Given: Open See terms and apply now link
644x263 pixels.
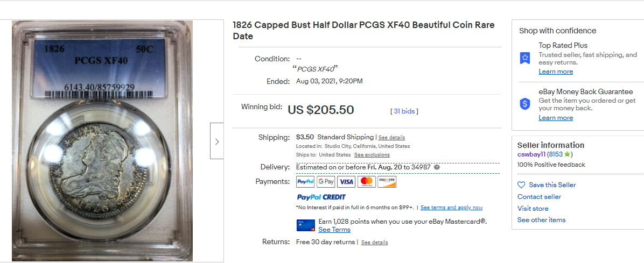Looking at the screenshot, I should [451, 208].
